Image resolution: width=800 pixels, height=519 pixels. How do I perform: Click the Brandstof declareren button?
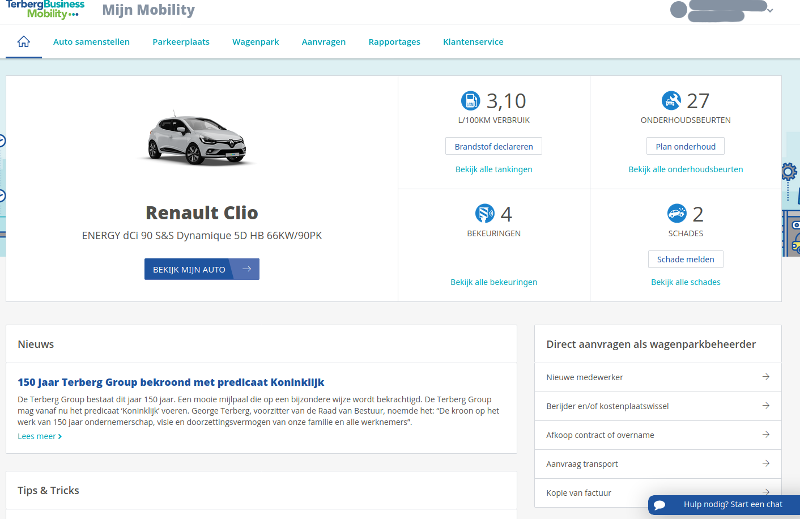click(x=493, y=146)
